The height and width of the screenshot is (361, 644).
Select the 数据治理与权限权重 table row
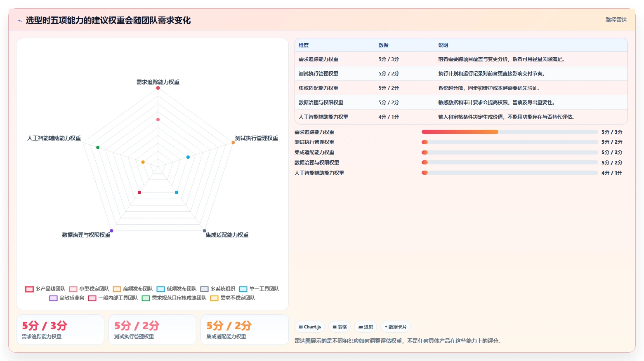[461, 103]
